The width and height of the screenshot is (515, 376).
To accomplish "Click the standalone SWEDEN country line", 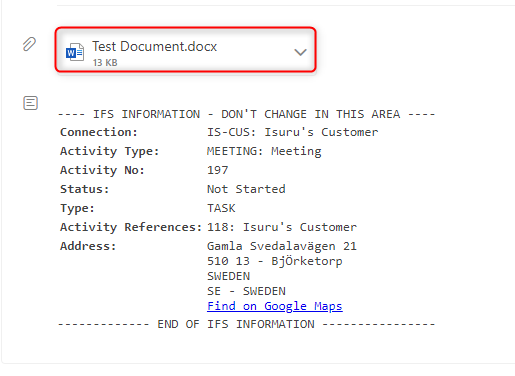I will click(x=228, y=276).
